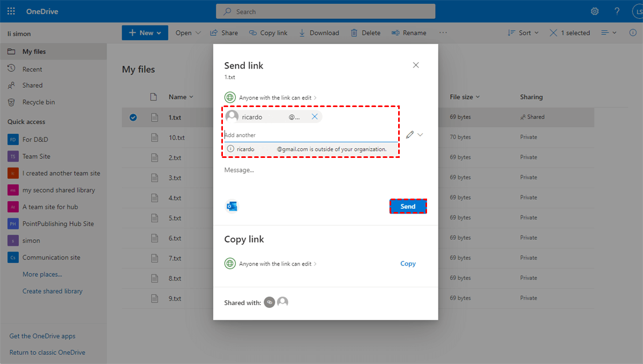Click the Sharing column header
The height and width of the screenshot is (364, 643).
[531, 97]
